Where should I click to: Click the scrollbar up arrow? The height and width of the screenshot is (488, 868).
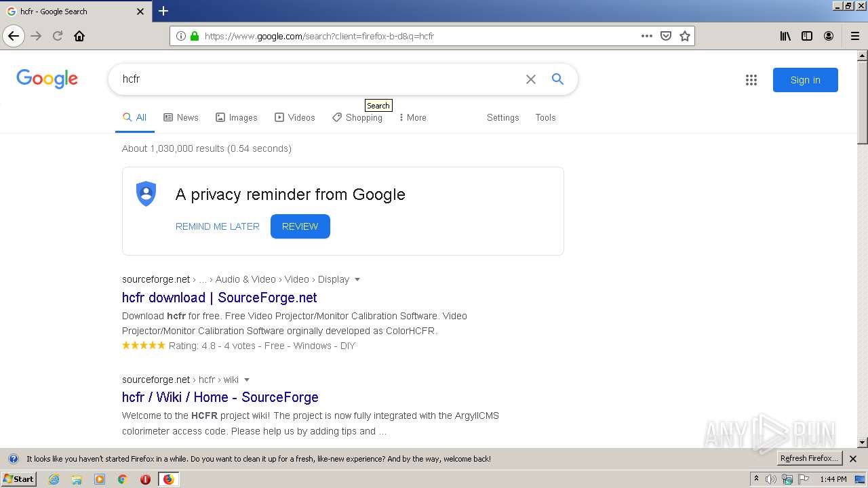coord(863,55)
